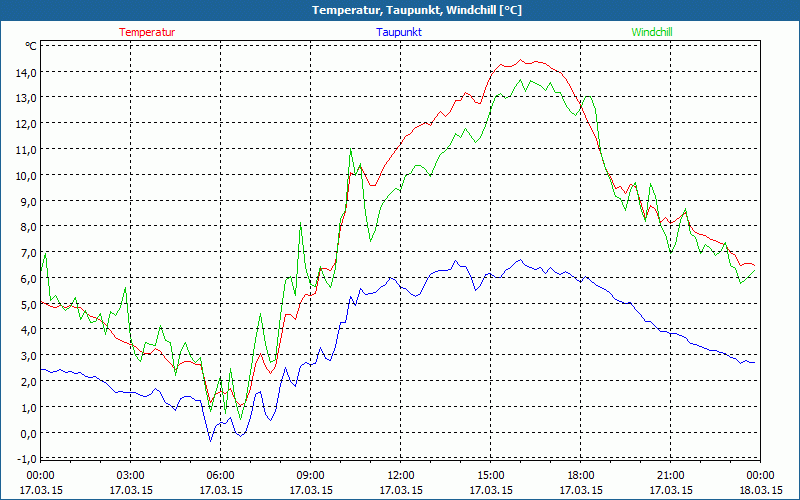Click the 9,0 y-axis label
The width and height of the screenshot is (800, 500).
(28, 201)
